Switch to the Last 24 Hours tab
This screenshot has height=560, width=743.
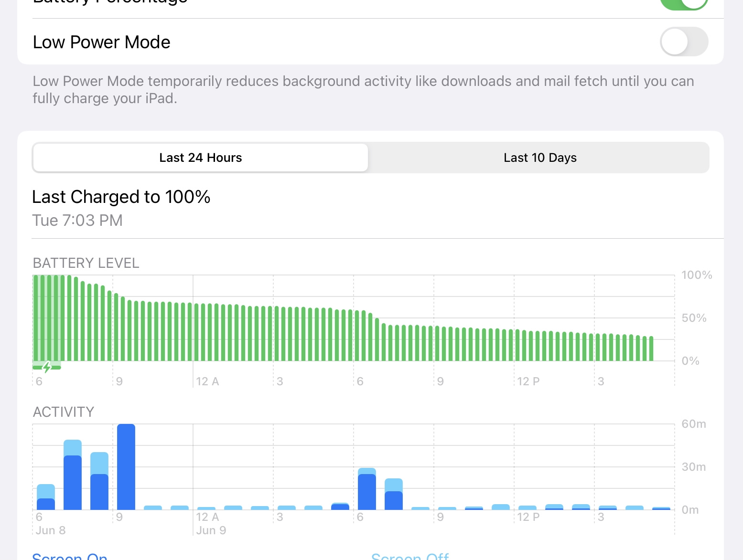coord(201,158)
